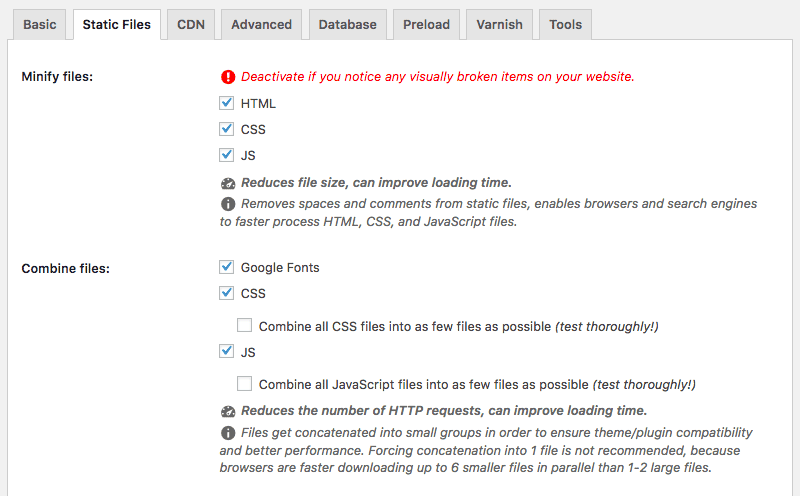Click the info icon under Combine files

pyautogui.click(x=228, y=433)
